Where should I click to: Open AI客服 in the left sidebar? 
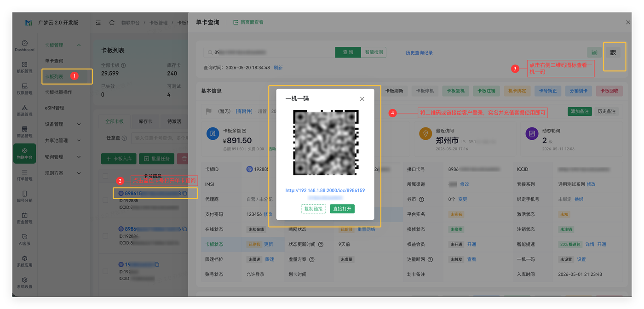click(24, 240)
